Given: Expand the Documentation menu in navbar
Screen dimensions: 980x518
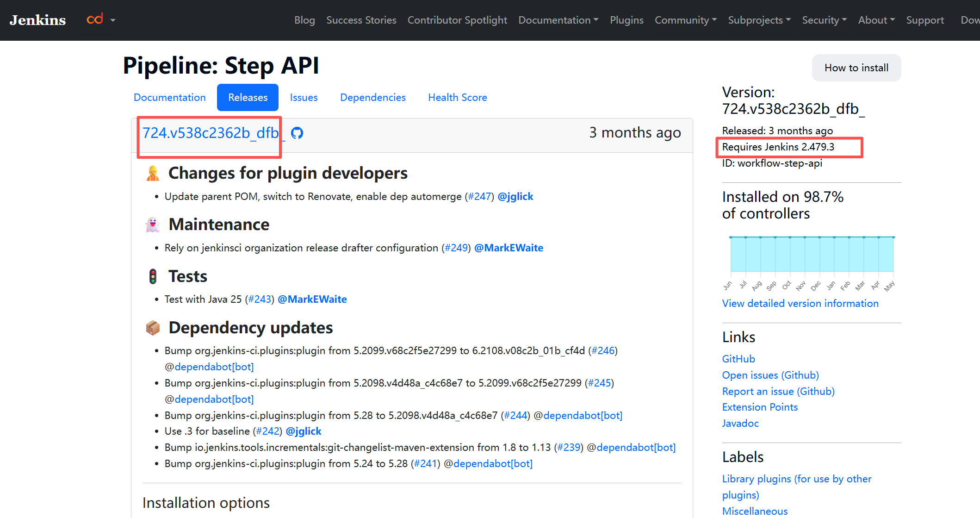Looking at the screenshot, I should tap(558, 20).
